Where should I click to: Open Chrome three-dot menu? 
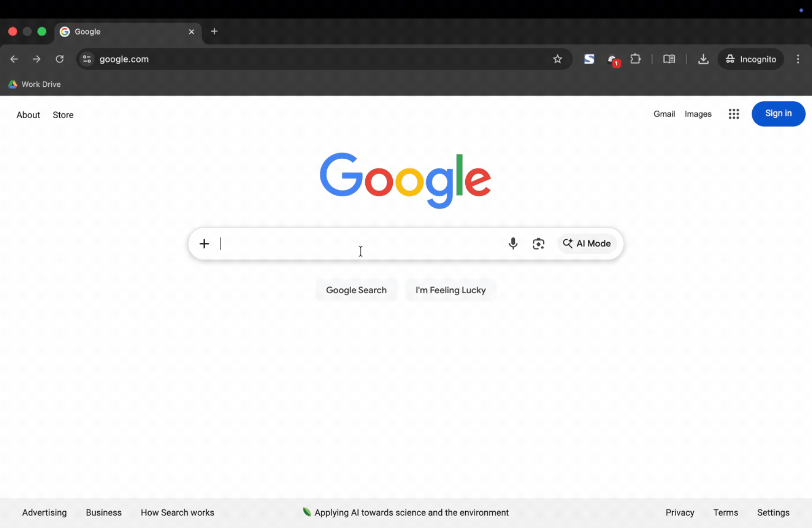click(798, 59)
